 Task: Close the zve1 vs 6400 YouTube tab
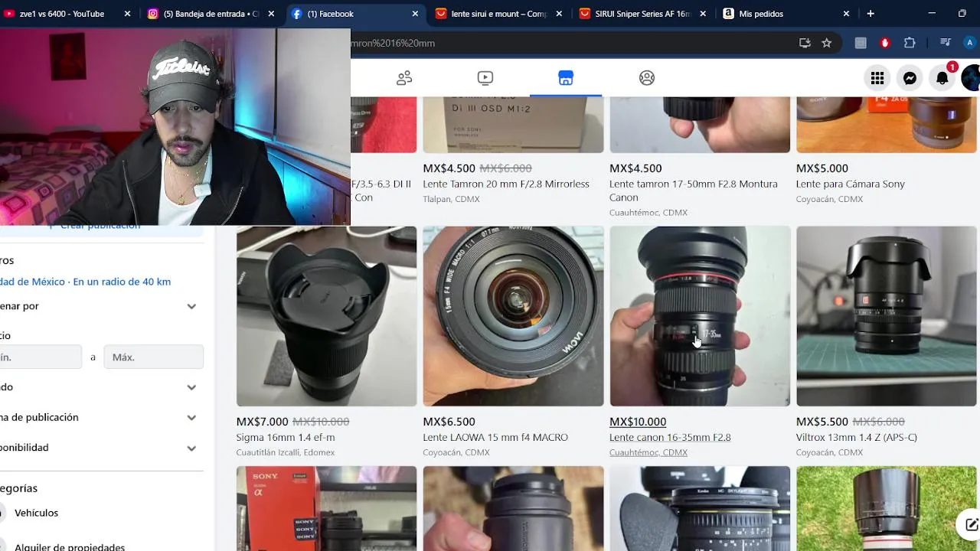tap(127, 14)
